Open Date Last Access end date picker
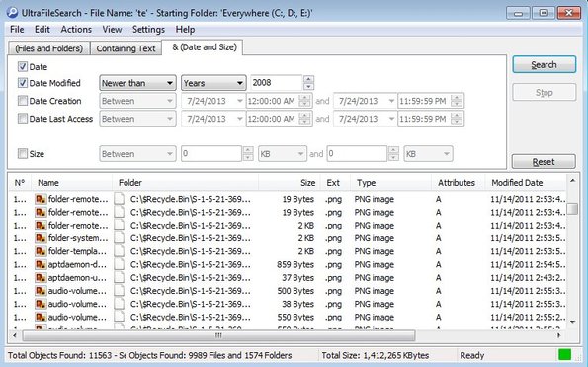The image size is (588, 367). pyautogui.click(x=391, y=119)
